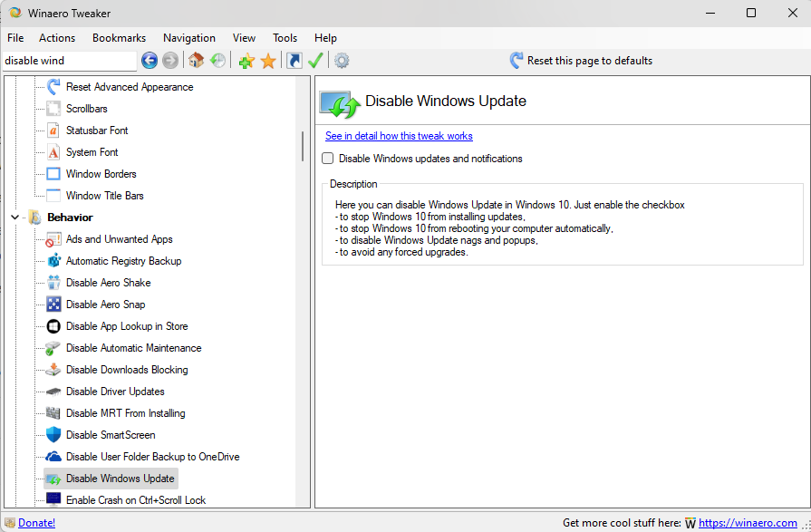
Task: Select Enable Crash on Ctrl+Scroll Lock item
Action: [136, 500]
